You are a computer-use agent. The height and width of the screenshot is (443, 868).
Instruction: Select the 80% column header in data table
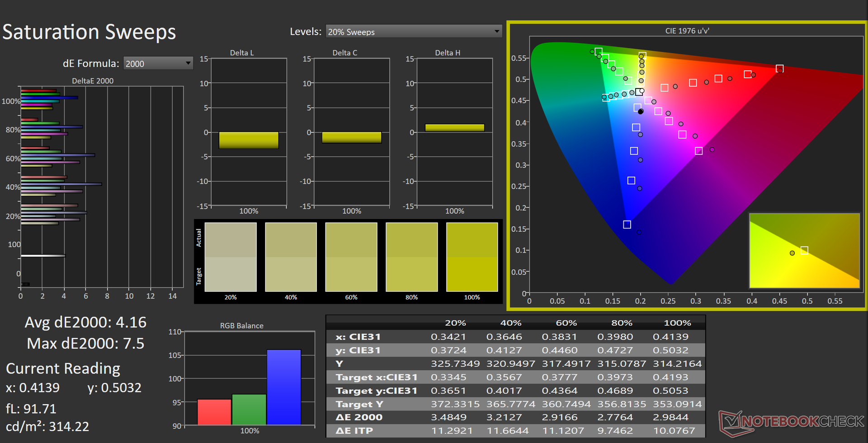point(622,323)
